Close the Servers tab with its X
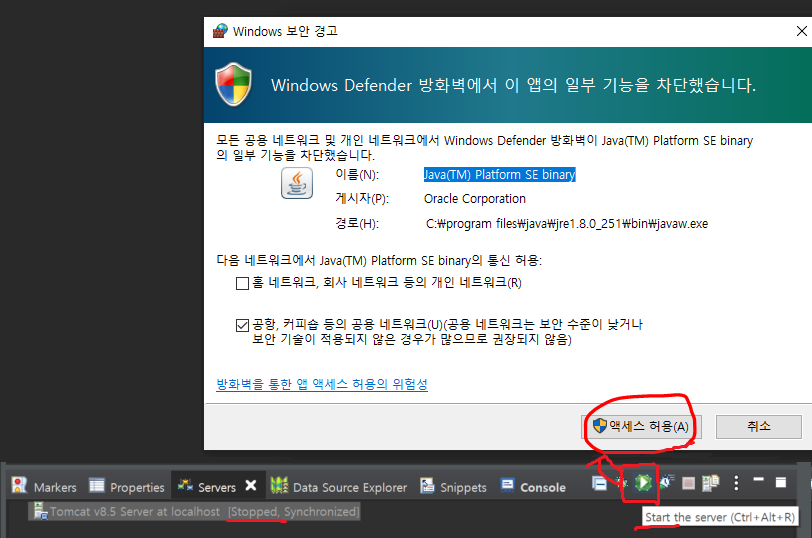The height and width of the screenshot is (538, 812). (x=251, y=485)
